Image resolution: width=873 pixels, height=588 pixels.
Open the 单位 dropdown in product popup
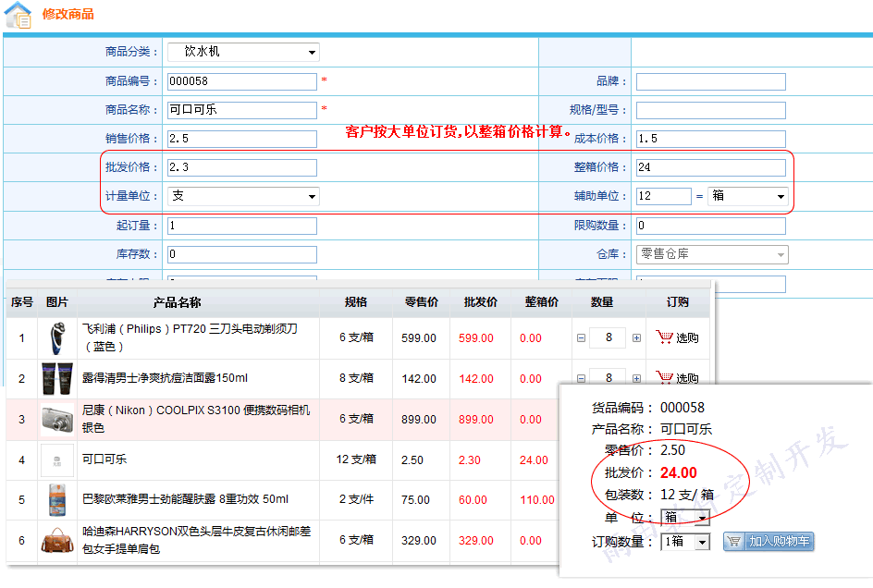point(685,518)
